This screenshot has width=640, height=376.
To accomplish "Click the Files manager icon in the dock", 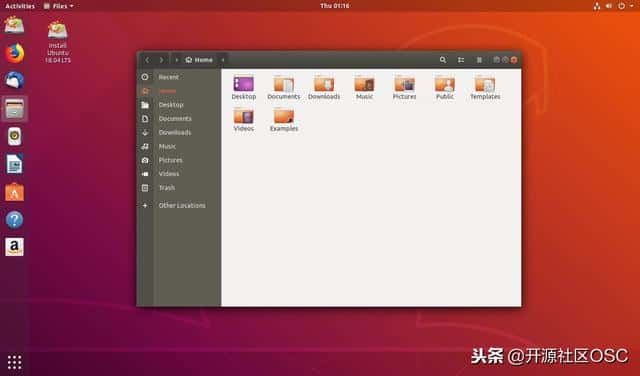I will [x=15, y=109].
